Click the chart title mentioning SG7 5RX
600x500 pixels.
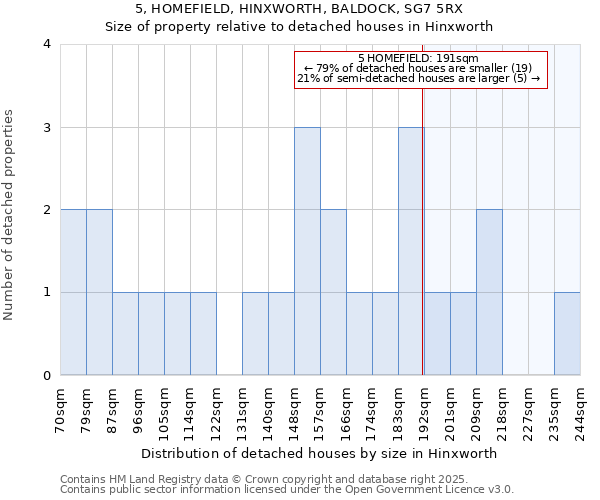coord(301,17)
